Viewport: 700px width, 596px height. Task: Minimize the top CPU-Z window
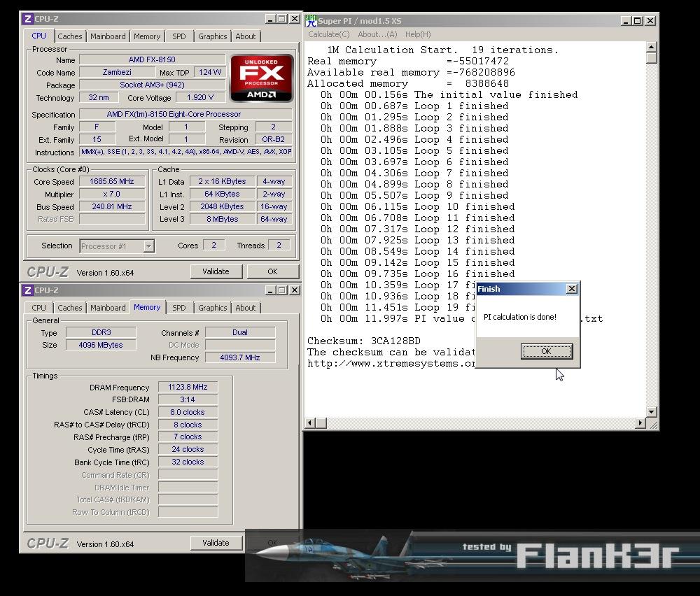270,19
